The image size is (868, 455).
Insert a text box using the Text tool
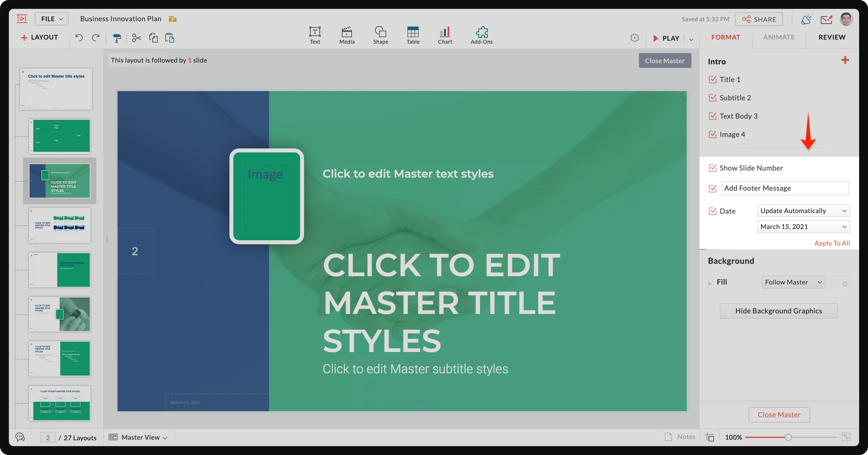click(x=314, y=35)
